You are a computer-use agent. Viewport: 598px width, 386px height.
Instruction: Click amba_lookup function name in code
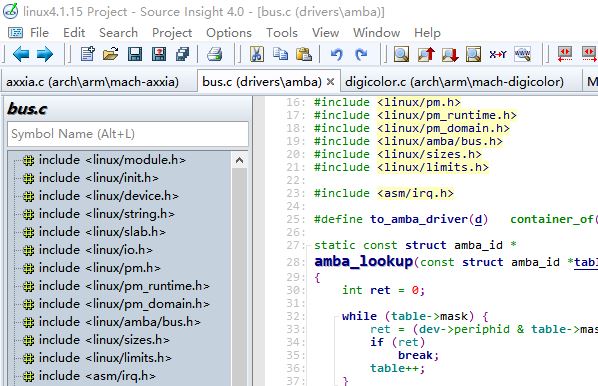click(363, 262)
